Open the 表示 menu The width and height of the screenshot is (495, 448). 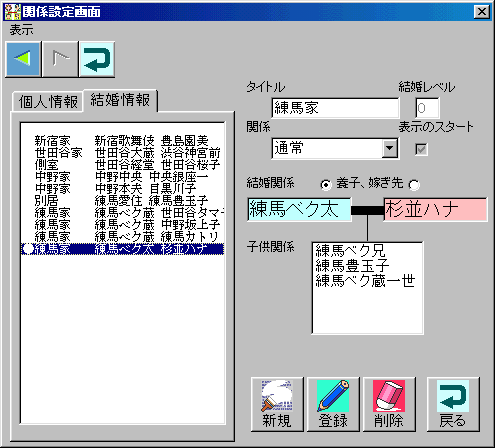(x=21, y=30)
